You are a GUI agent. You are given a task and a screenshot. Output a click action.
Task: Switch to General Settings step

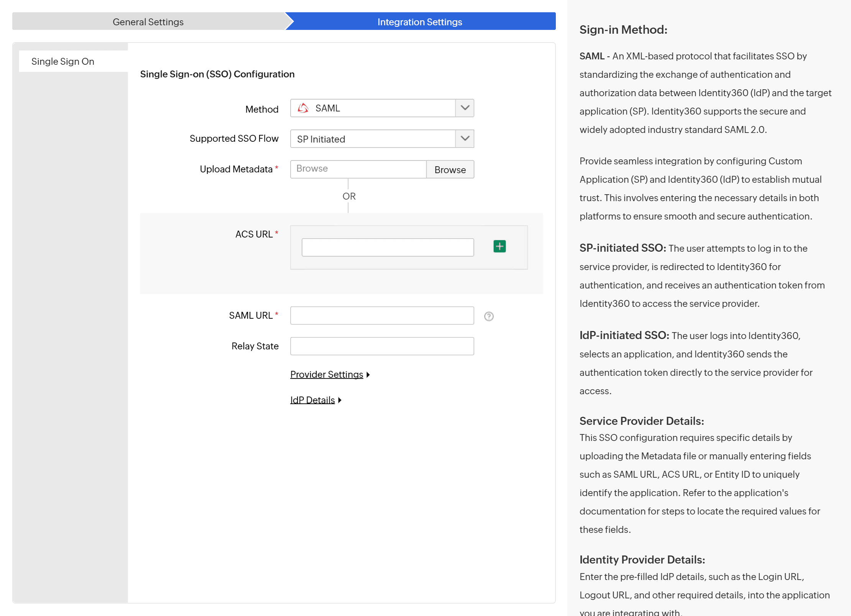(148, 21)
